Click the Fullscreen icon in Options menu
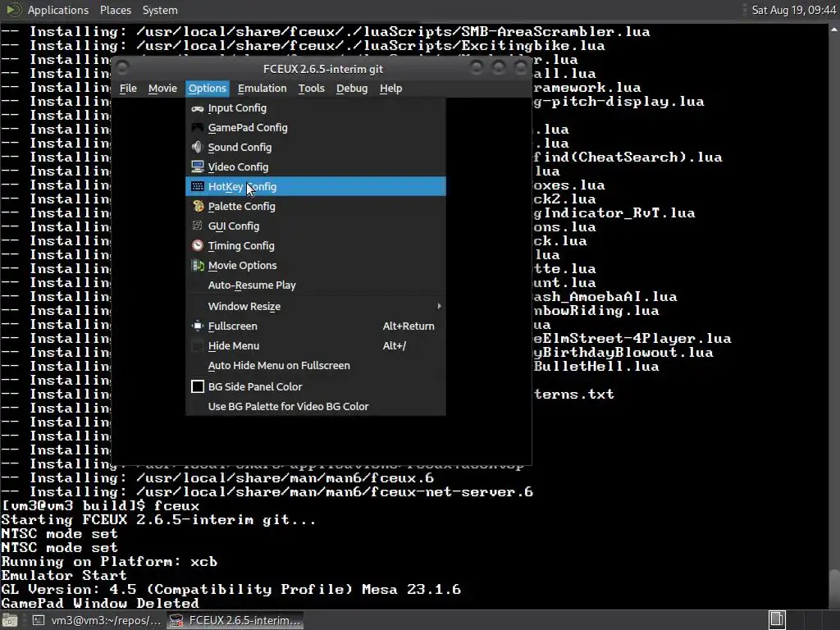 point(198,326)
